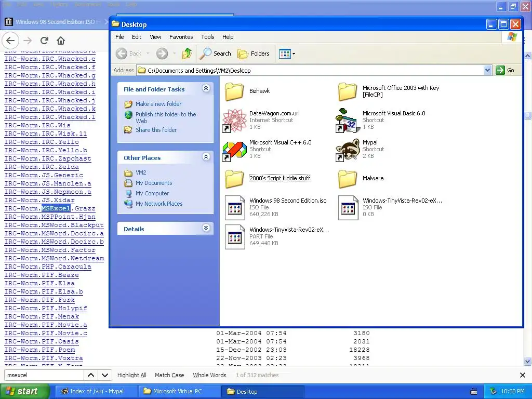Open the Windows Start menu

pyautogui.click(x=25, y=391)
